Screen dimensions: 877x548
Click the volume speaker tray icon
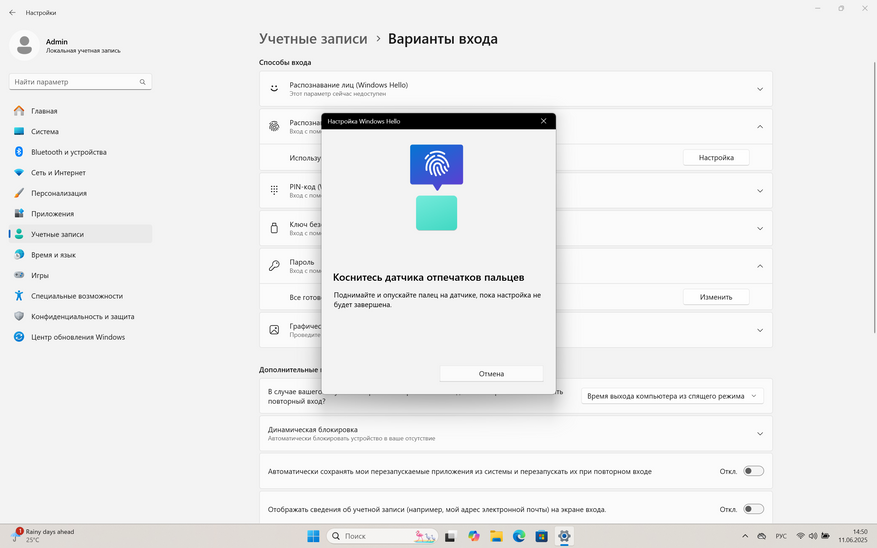click(x=813, y=536)
